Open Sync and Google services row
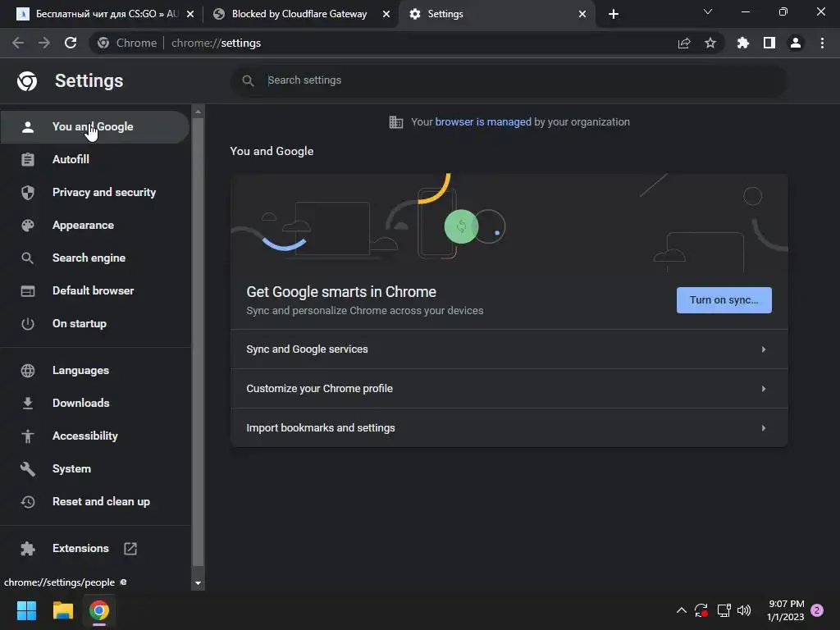The width and height of the screenshot is (840, 630). pyautogui.click(x=509, y=349)
